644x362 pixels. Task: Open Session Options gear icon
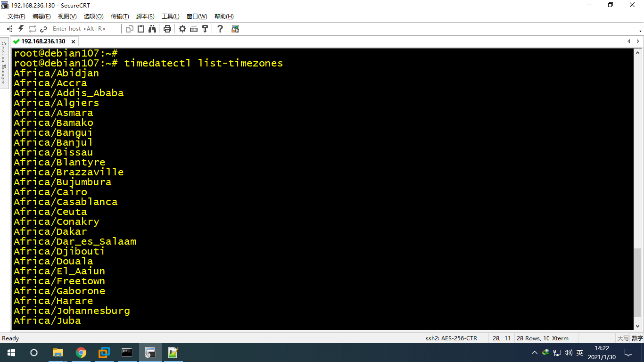pos(182,29)
